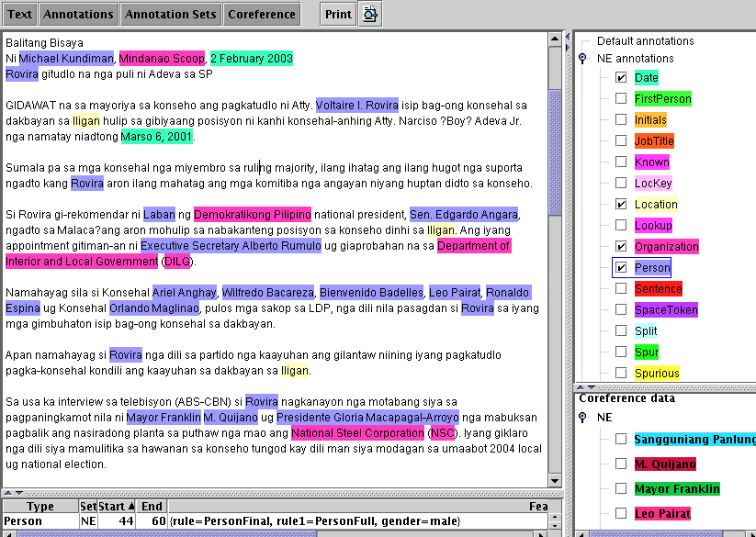Enable the Initials annotation checkbox
The height and width of the screenshot is (537, 756).
pos(621,119)
